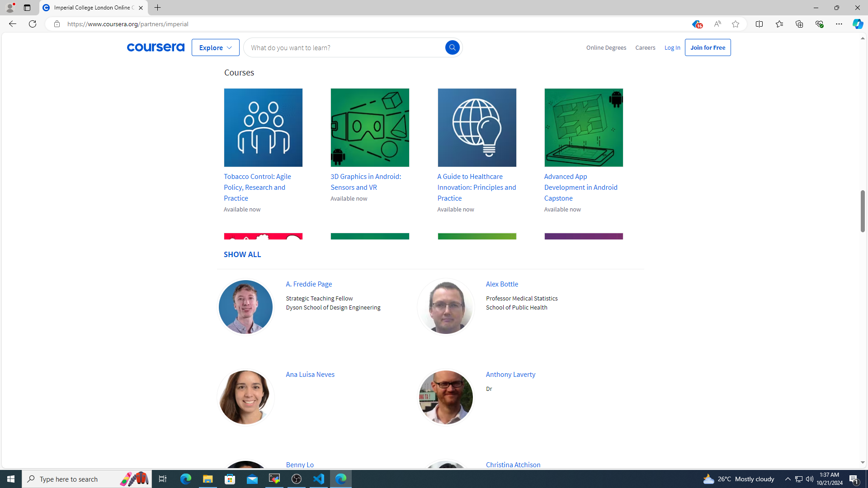Open weather widget 26°C Mostly cloudy
This screenshot has width=868, height=488.
tap(738, 479)
